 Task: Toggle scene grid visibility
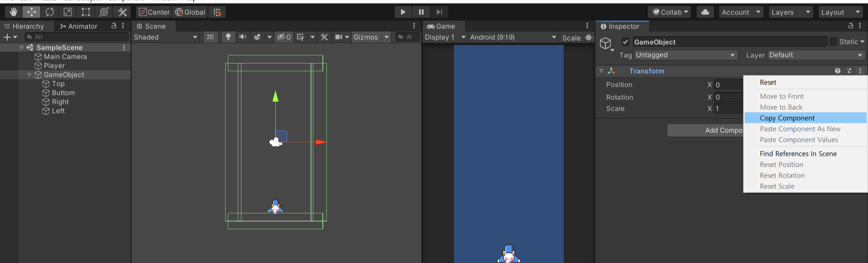pos(300,37)
